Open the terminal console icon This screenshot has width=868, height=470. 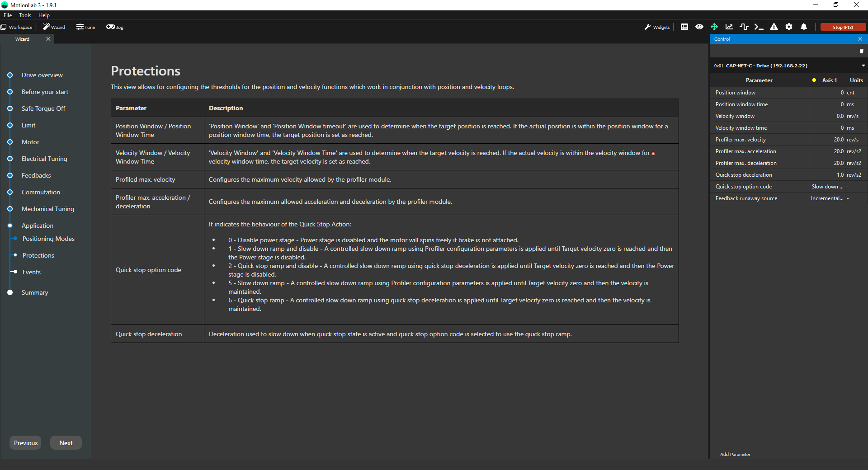759,27
